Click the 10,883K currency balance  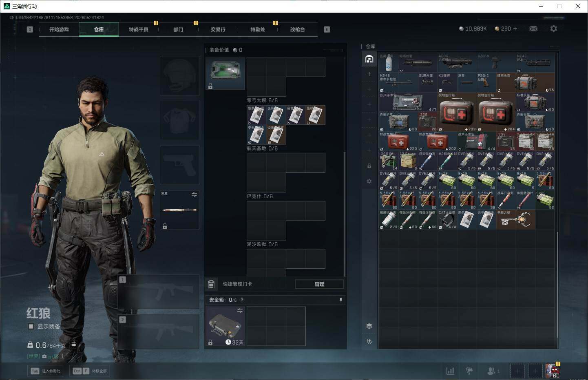[473, 29]
